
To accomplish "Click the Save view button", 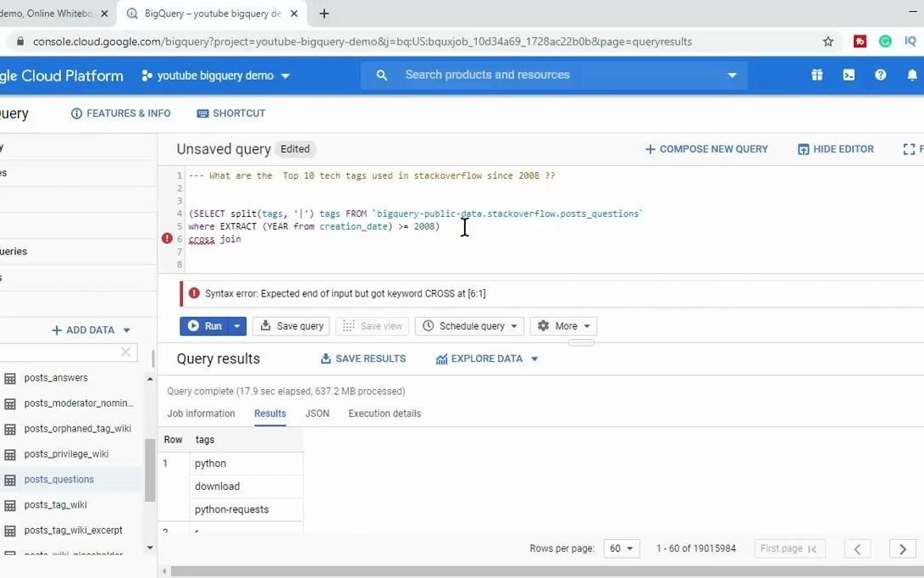I will [x=373, y=326].
